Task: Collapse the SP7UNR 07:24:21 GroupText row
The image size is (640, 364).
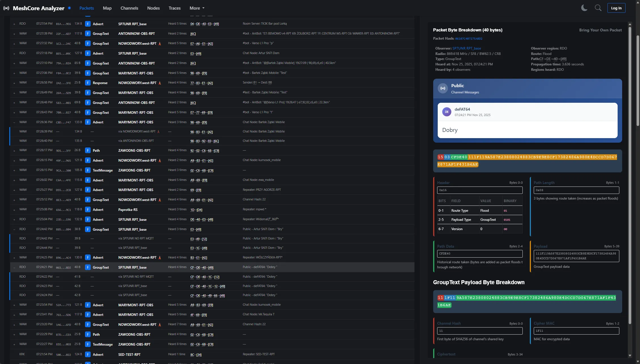Action: coord(14,267)
